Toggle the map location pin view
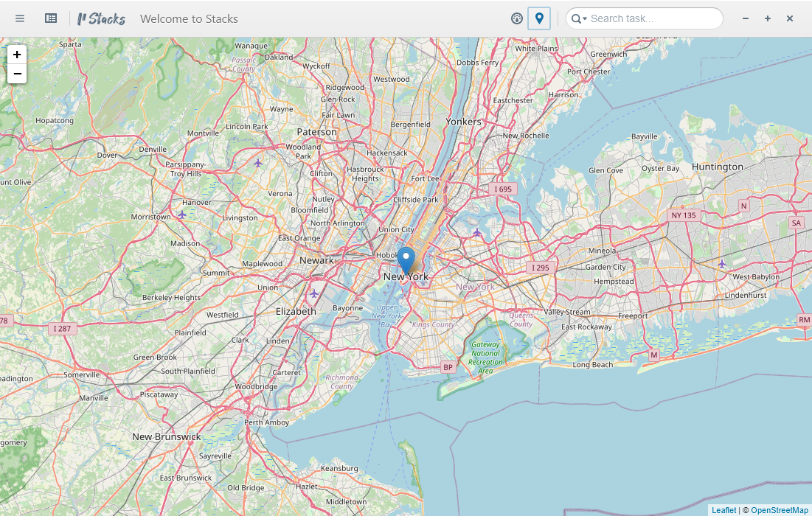This screenshot has height=516, width=812. (539, 18)
